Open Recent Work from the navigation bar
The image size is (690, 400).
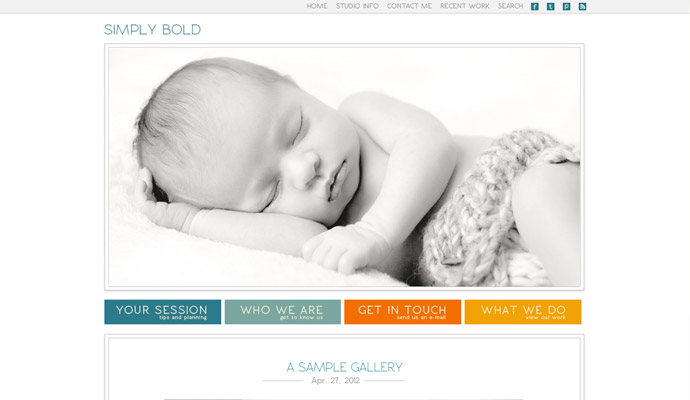pos(465,6)
